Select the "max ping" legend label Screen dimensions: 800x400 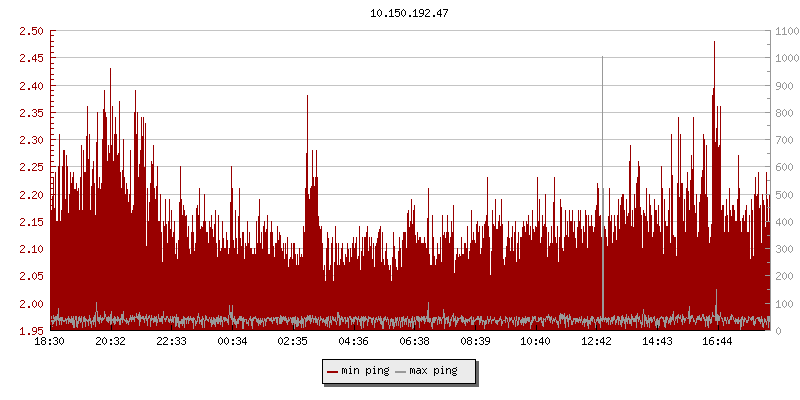point(434,371)
